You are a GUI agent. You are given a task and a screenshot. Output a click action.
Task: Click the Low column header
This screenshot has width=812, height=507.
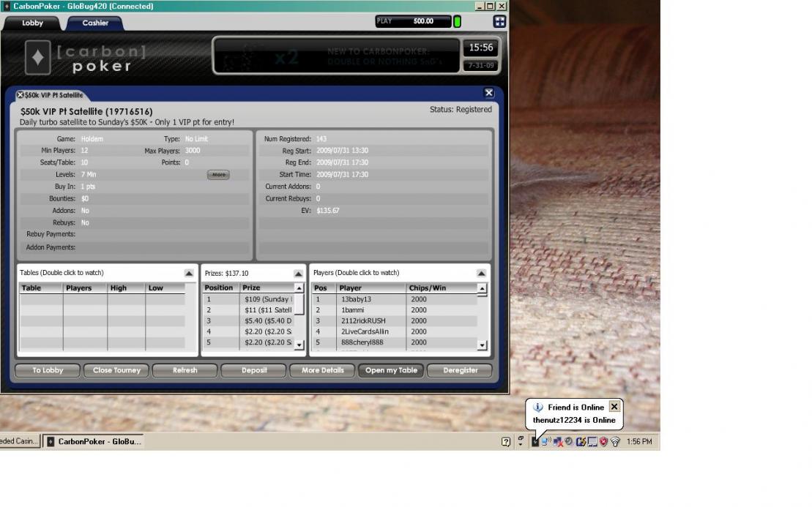pyautogui.click(x=165, y=288)
